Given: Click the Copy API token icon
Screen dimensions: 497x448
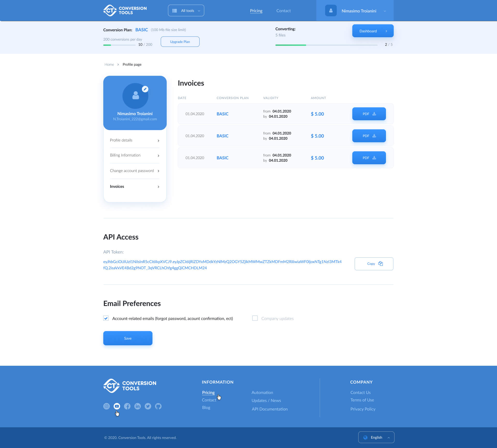Looking at the screenshot, I should (x=380, y=263).
